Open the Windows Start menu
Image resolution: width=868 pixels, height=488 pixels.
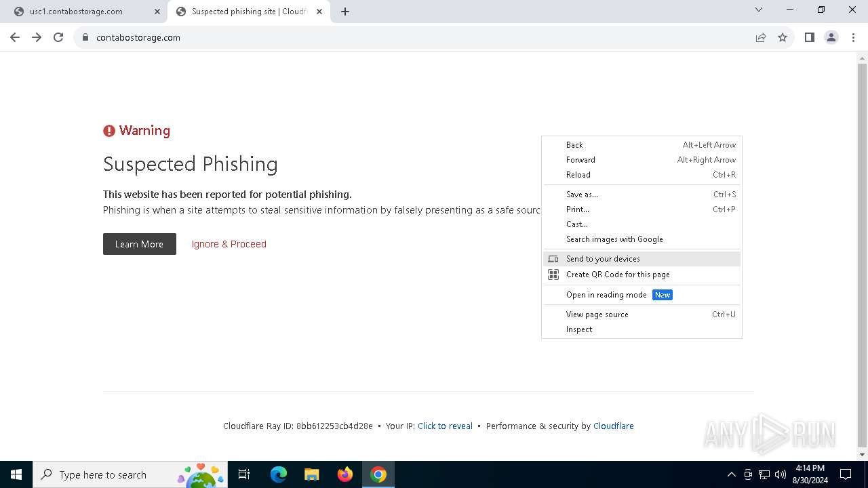tap(16, 474)
